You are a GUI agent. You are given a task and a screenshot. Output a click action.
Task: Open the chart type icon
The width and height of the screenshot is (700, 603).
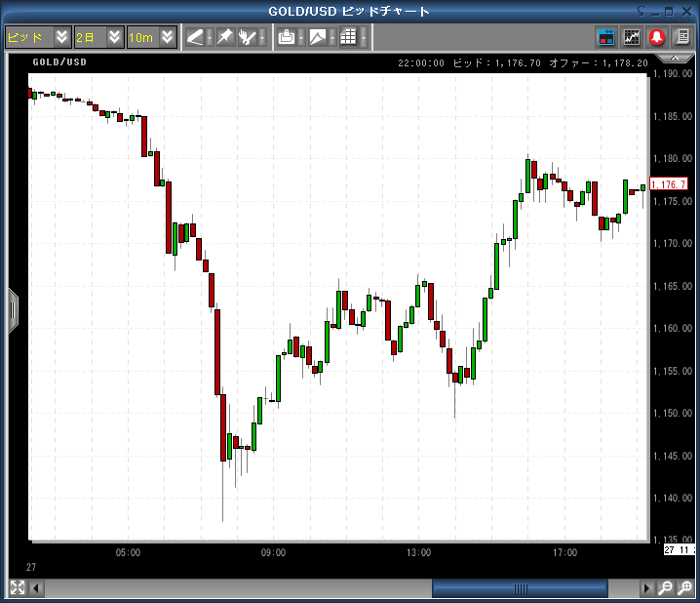click(x=318, y=37)
